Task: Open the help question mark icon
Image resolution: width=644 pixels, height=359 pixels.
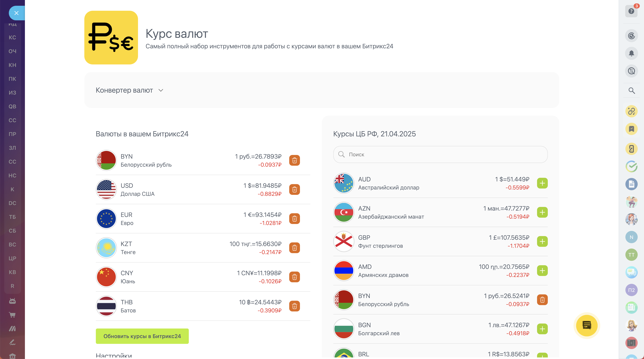Action: pyautogui.click(x=631, y=11)
